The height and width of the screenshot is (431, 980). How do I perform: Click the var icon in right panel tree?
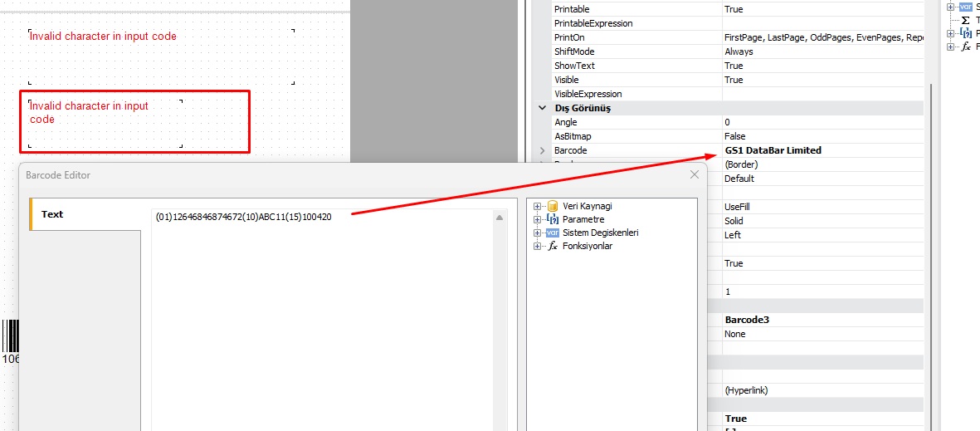[x=965, y=7]
